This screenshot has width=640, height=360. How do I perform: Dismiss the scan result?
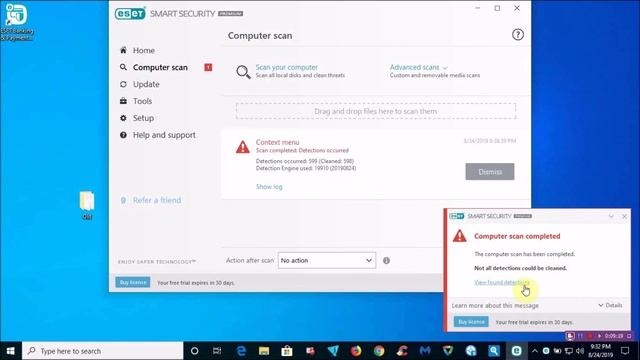(x=490, y=171)
